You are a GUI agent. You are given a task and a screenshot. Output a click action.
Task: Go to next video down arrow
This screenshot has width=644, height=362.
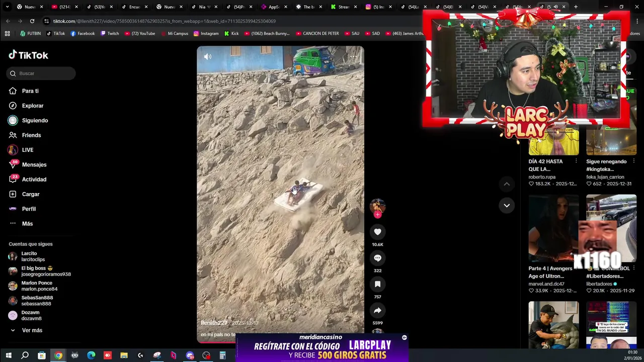tap(507, 205)
